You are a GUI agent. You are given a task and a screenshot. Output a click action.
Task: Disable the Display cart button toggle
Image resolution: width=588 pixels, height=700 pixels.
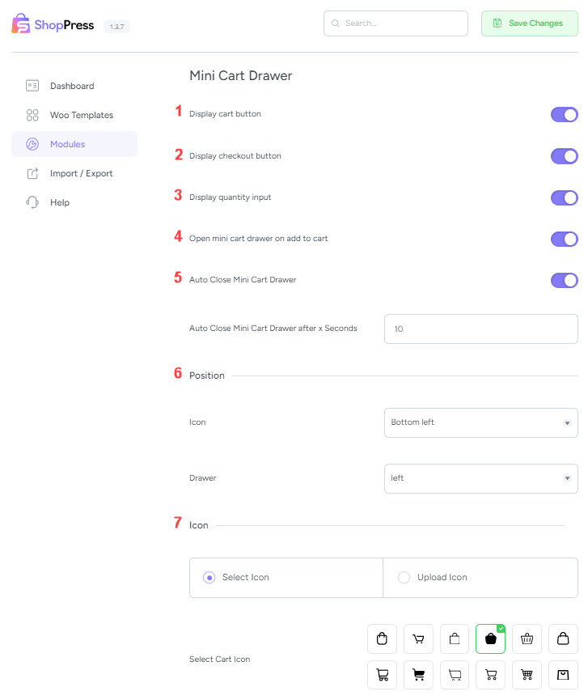pyautogui.click(x=564, y=114)
